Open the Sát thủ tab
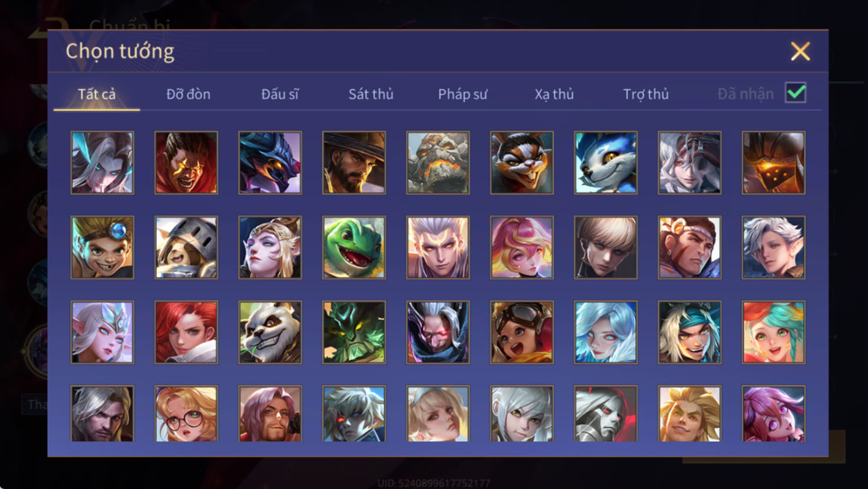Image resolution: width=868 pixels, height=489 pixels. coord(371,94)
